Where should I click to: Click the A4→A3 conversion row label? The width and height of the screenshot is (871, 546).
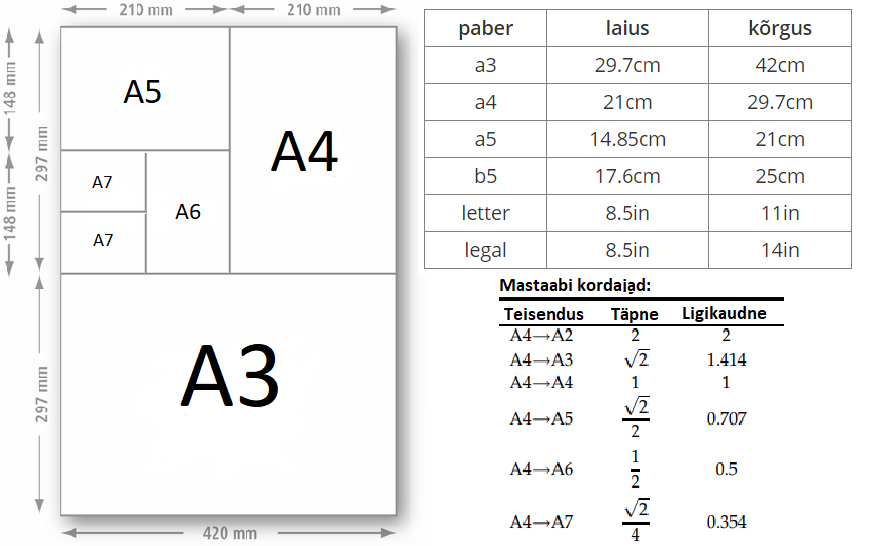(x=541, y=360)
